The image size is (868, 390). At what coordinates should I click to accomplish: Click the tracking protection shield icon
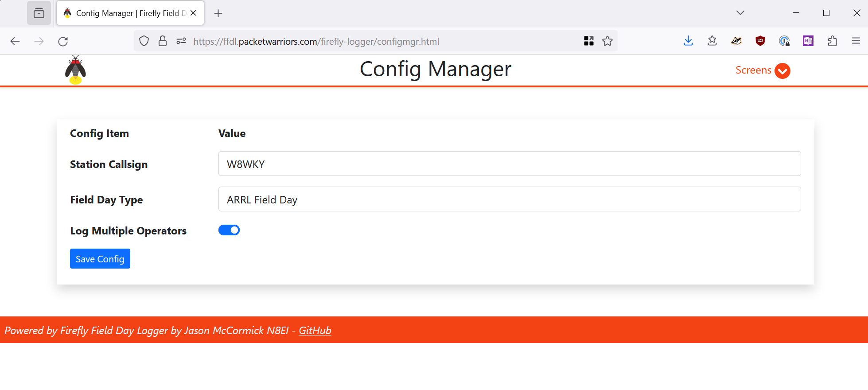click(x=144, y=41)
